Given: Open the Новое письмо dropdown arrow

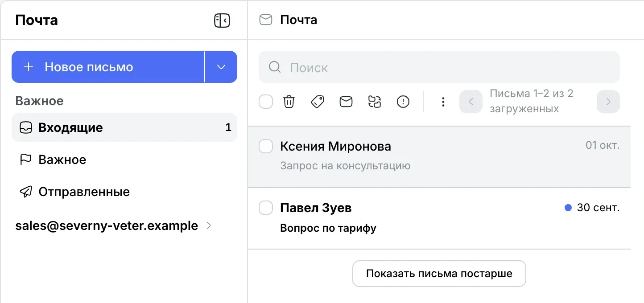Looking at the screenshot, I should coord(221,67).
